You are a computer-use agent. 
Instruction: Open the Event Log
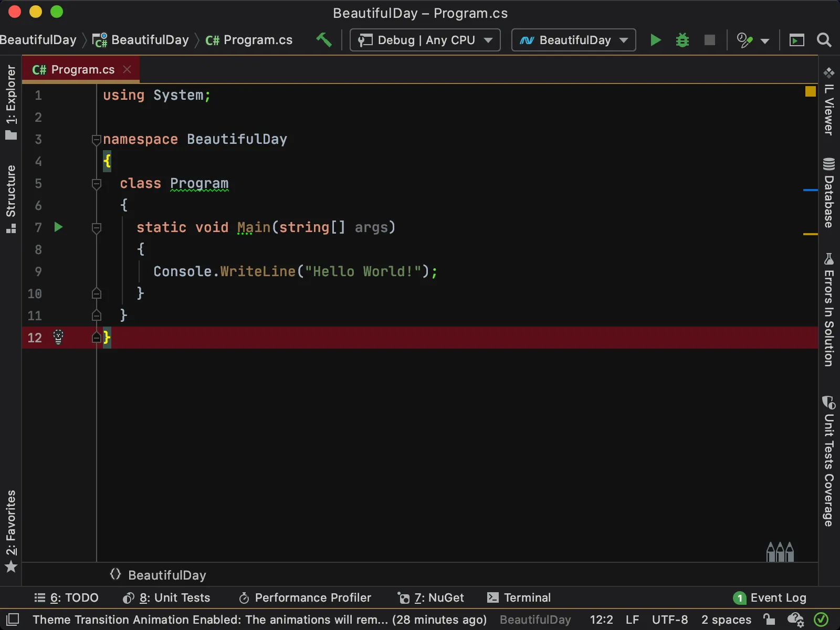(770, 597)
